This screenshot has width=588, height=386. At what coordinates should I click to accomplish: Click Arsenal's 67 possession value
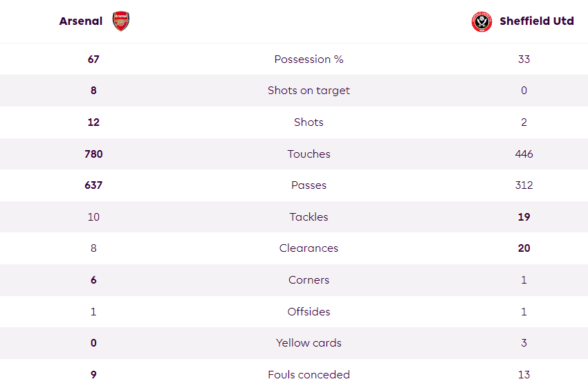[93, 59]
